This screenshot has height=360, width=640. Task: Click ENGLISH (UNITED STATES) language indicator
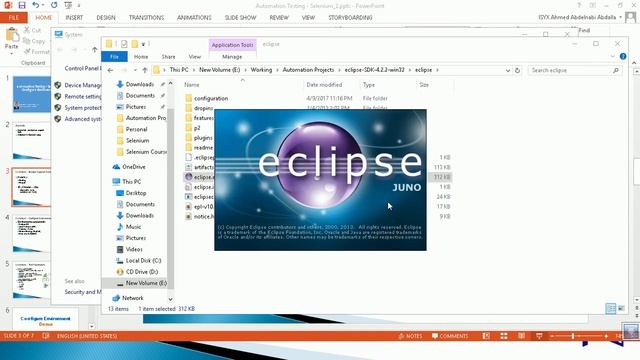[87, 336]
